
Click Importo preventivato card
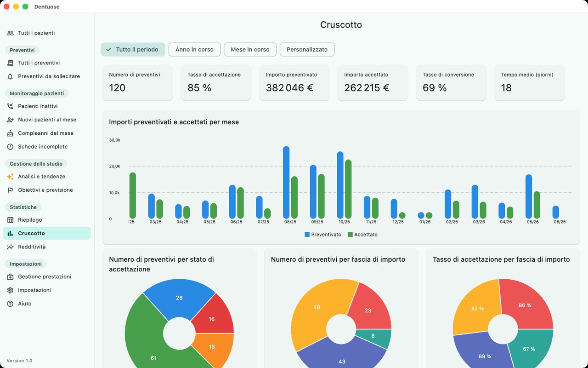[x=294, y=82]
